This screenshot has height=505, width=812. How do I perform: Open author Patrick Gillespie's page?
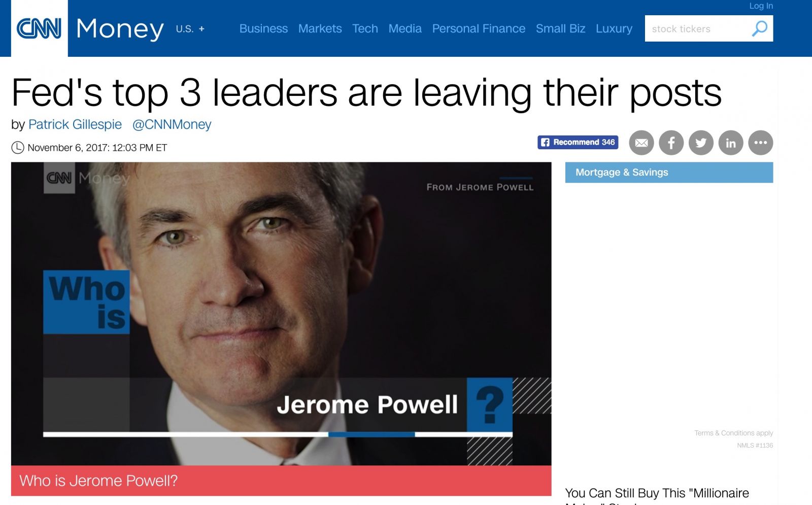coord(75,124)
